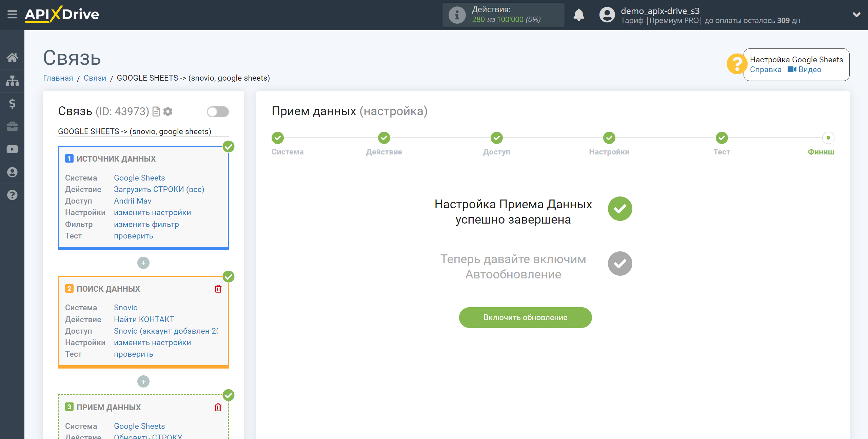Open the Home sidebar icon
Screen dimensions: 868x439
[x=12, y=58]
